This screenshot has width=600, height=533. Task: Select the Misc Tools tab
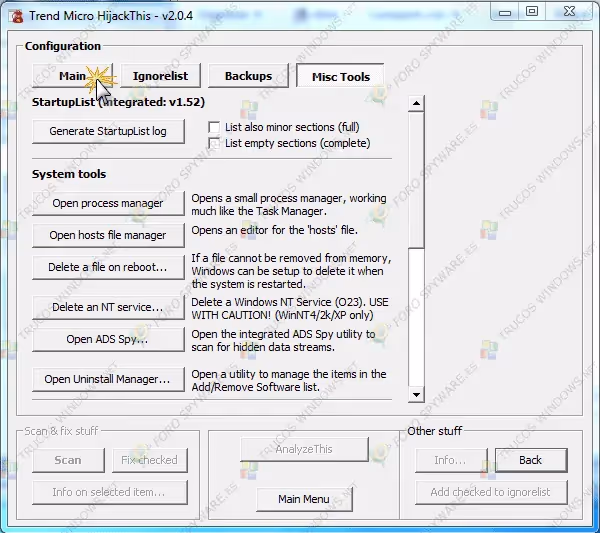point(341,76)
